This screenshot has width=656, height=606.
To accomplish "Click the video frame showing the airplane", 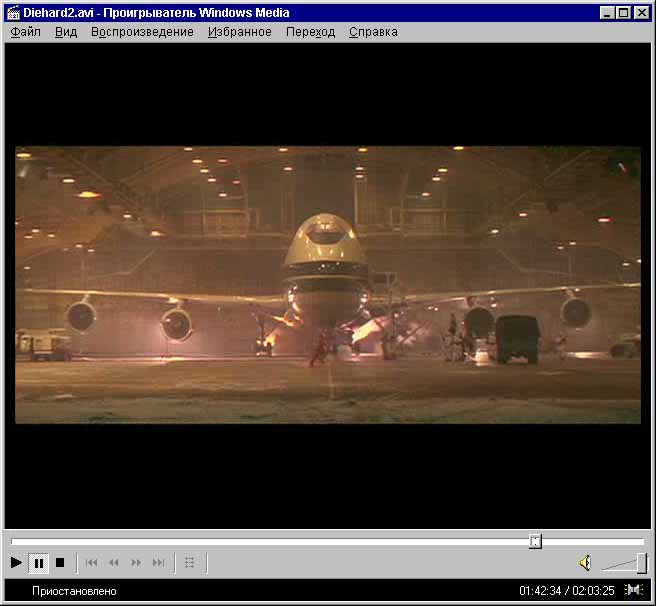I will (327, 285).
